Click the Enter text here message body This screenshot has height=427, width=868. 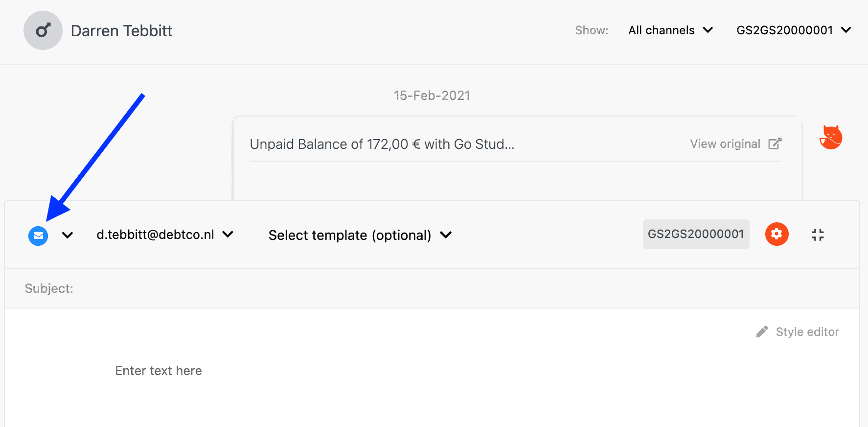pyautogui.click(x=159, y=371)
